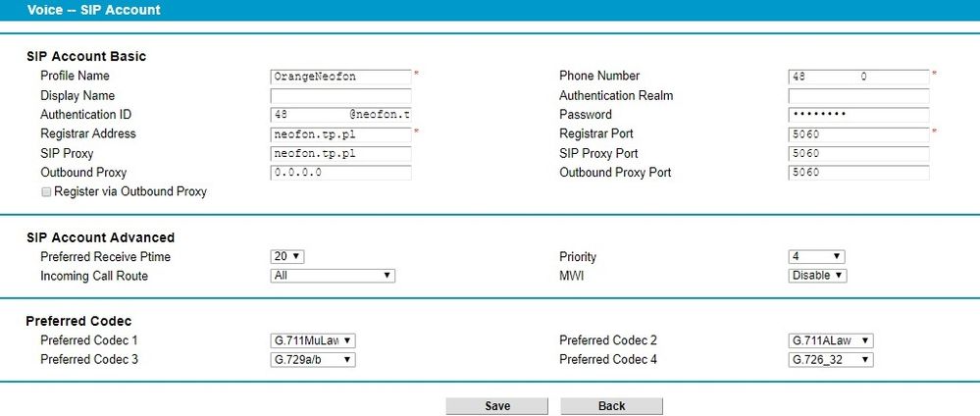Image resolution: width=980 pixels, height=416 pixels.
Task: Select the Registrar Address text box
Action: point(340,134)
